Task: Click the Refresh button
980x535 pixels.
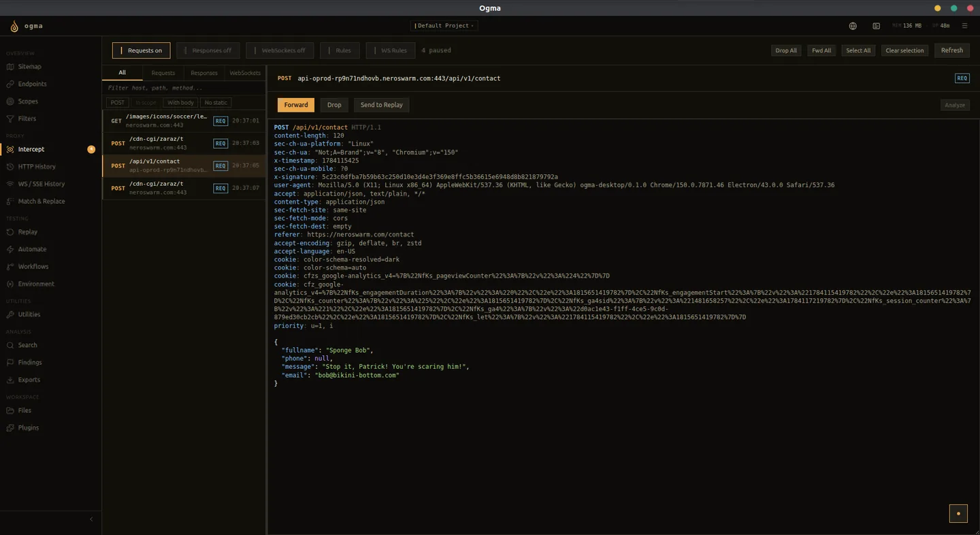Action: click(952, 50)
